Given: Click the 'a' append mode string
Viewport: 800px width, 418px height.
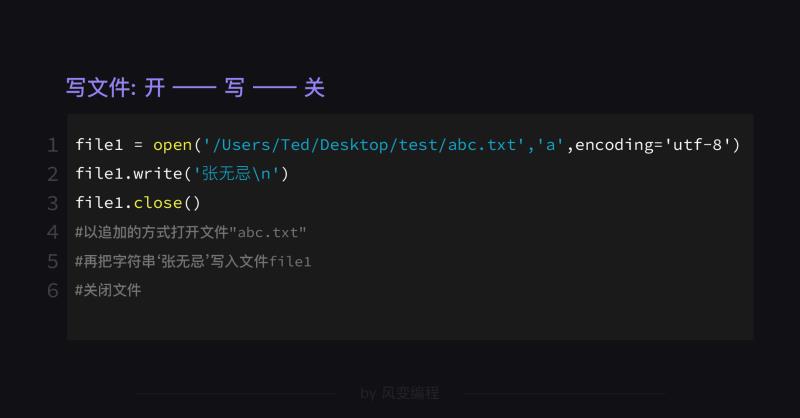Looking at the screenshot, I should (x=551, y=145).
